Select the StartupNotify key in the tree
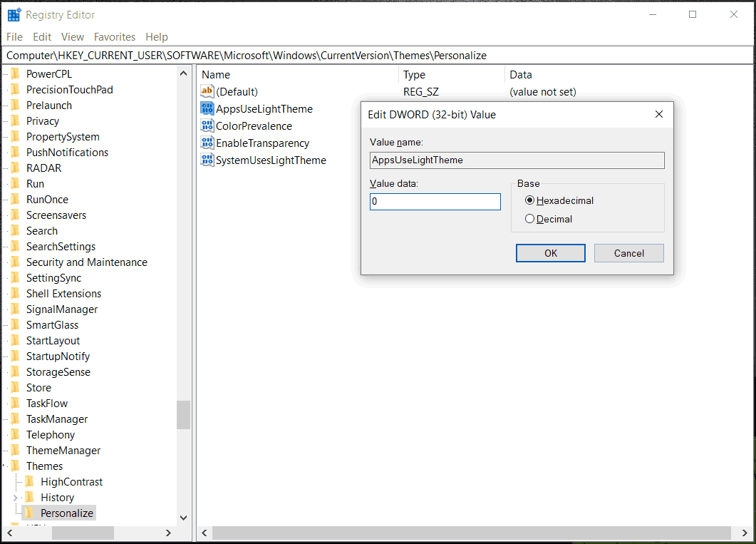Screen dimensions: 756x544 click(58, 356)
